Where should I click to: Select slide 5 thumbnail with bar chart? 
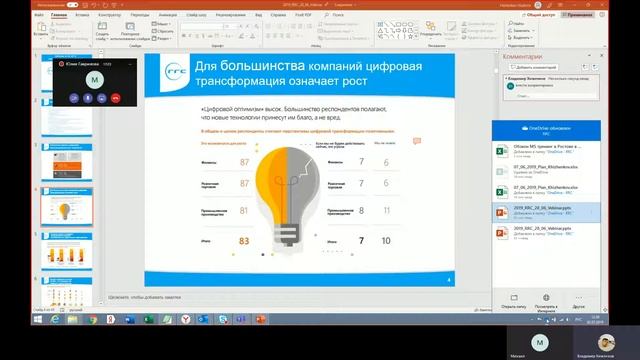(x=67, y=251)
